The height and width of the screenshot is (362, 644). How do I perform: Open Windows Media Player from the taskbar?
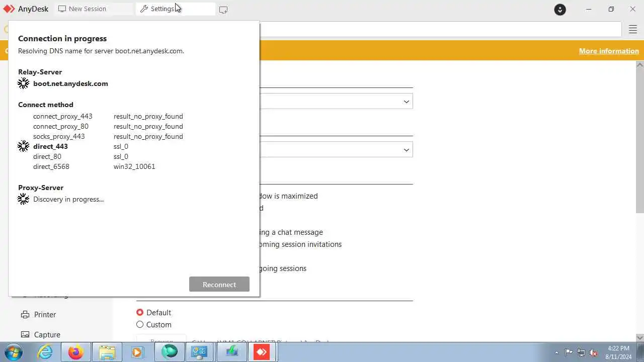[x=137, y=352]
